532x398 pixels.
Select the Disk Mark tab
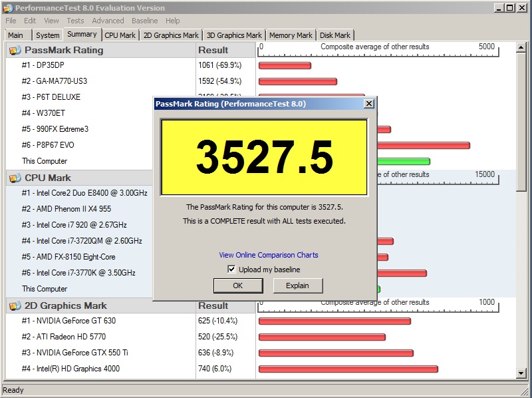click(x=335, y=35)
